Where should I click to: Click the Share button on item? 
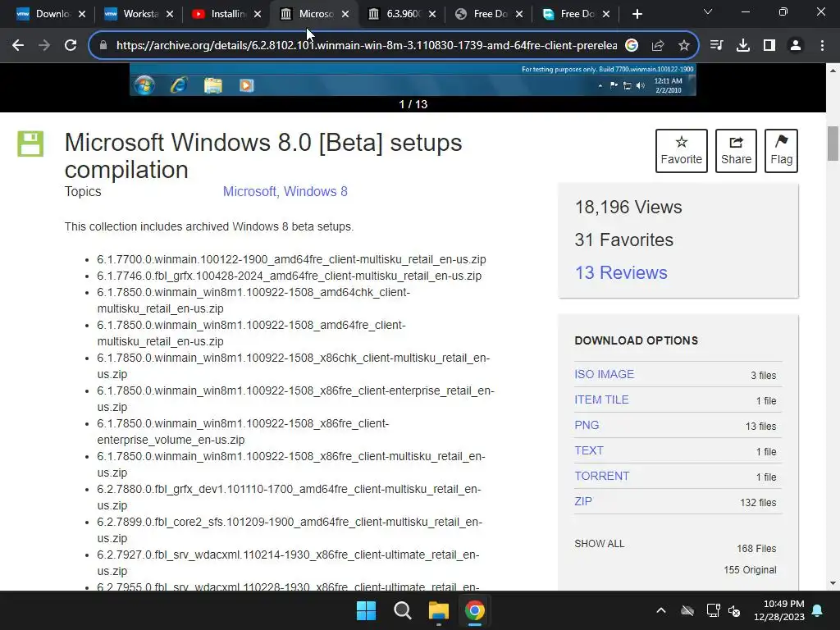coord(736,151)
